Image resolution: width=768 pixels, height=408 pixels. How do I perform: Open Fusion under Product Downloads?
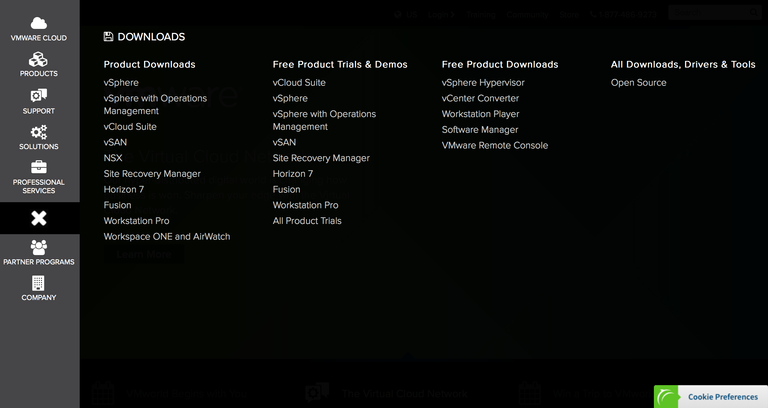pos(118,205)
